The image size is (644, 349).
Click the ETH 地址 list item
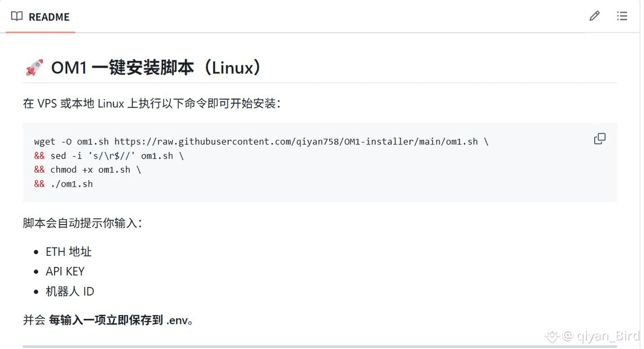pos(69,251)
